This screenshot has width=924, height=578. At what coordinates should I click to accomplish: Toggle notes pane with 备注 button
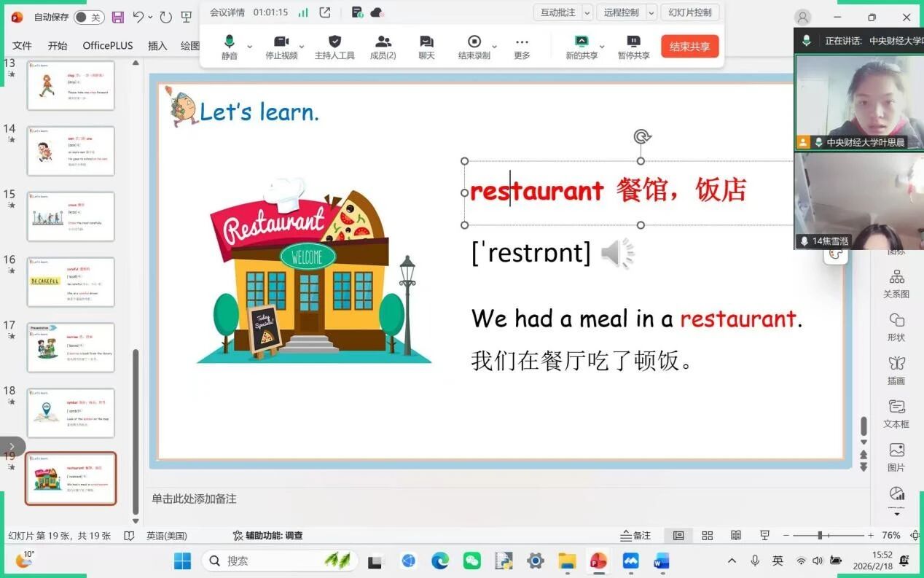[635, 536]
